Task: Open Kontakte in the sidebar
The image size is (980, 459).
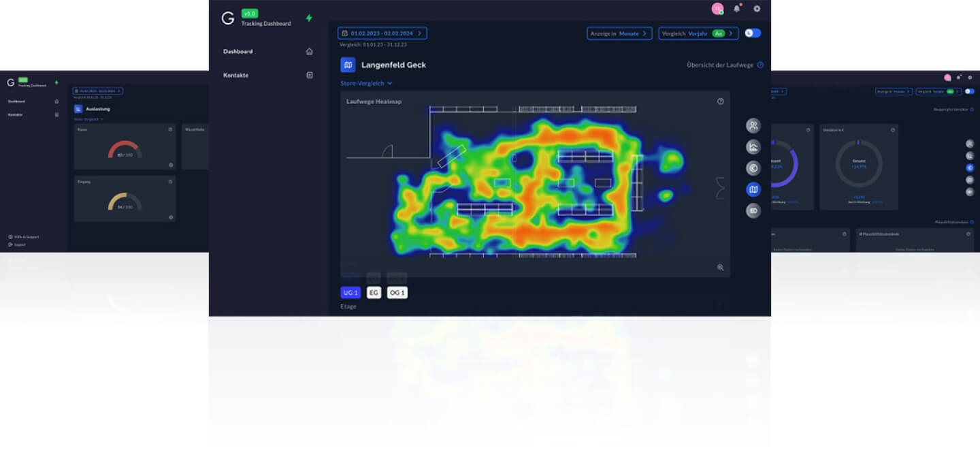Action: click(x=236, y=75)
